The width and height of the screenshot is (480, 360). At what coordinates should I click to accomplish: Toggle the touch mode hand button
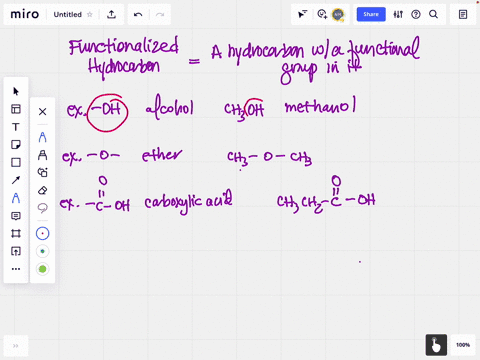(x=436, y=345)
